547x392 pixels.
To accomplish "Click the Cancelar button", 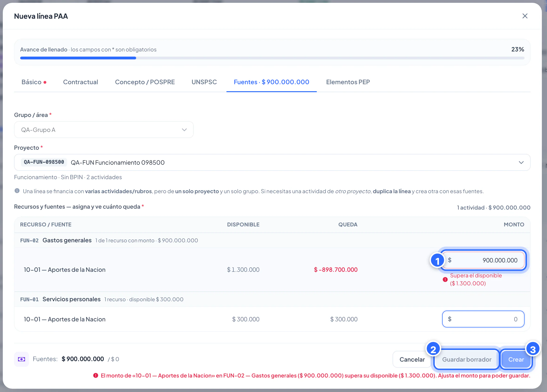I will [412, 359].
